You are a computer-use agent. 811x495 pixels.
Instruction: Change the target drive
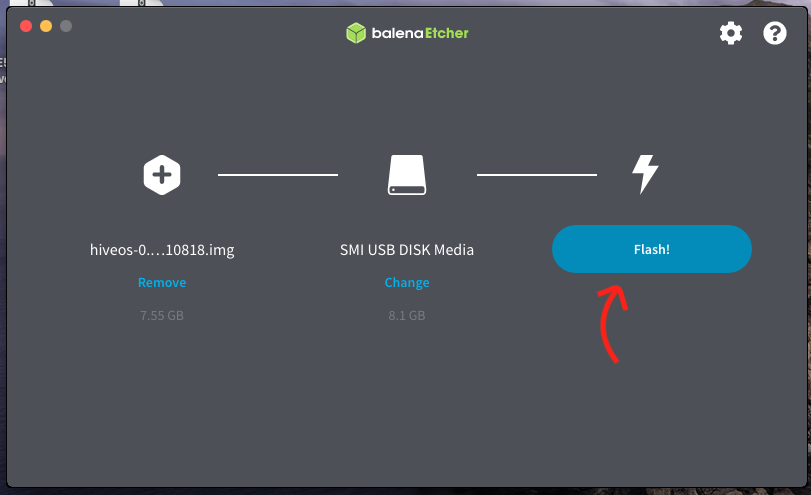coord(407,282)
